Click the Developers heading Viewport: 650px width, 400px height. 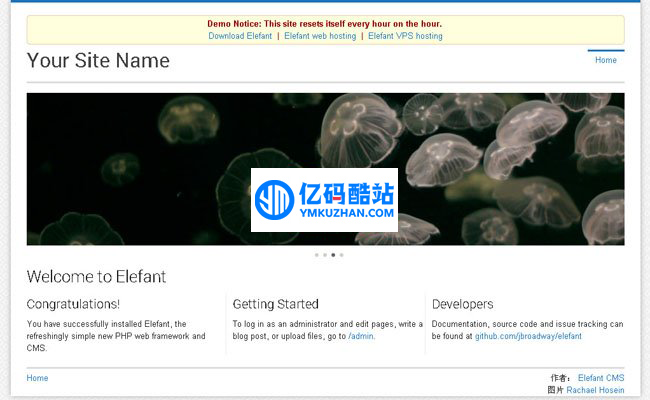click(463, 304)
